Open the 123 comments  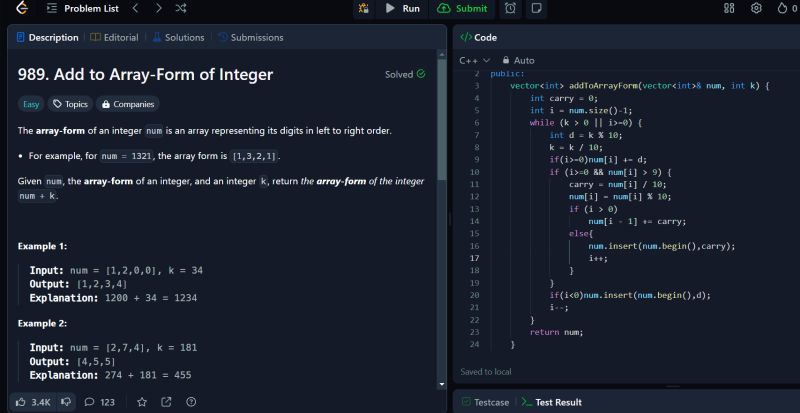(99, 402)
